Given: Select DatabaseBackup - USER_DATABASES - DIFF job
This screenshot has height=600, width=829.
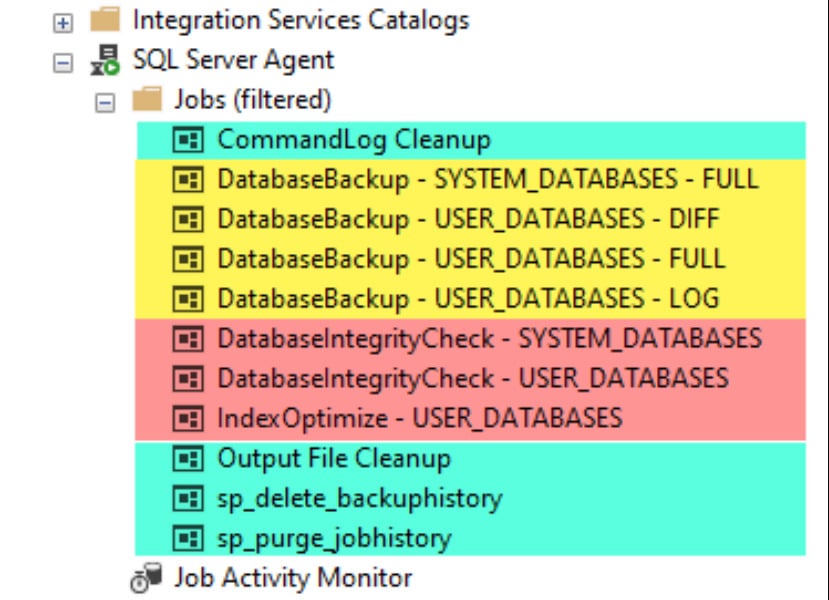Looking at the screenshot, I should pos(468,219).
